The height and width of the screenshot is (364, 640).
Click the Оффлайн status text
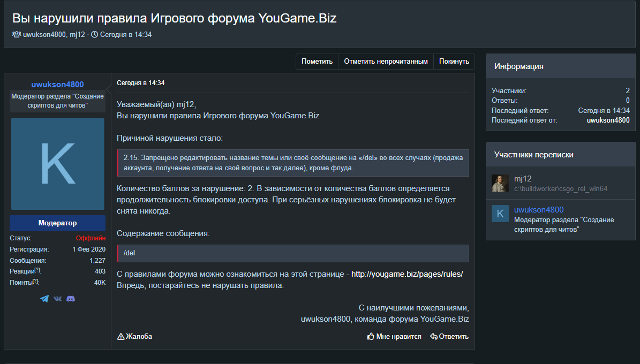tap(91, 238)
